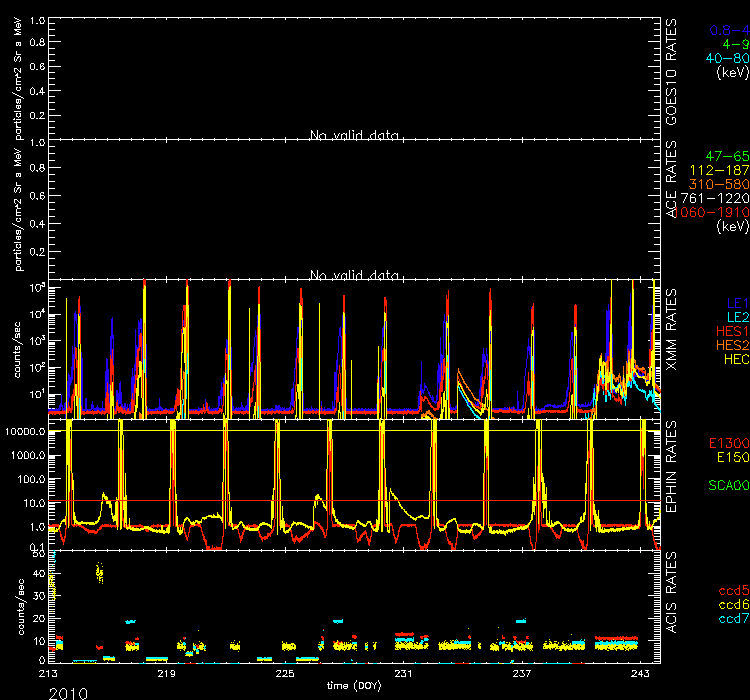Click the time (DOY) axis title

point(356,686)
